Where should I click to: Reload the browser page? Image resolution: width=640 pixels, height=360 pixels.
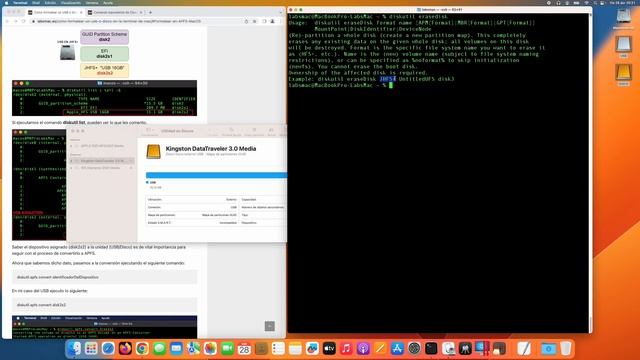tap(23, 21)
